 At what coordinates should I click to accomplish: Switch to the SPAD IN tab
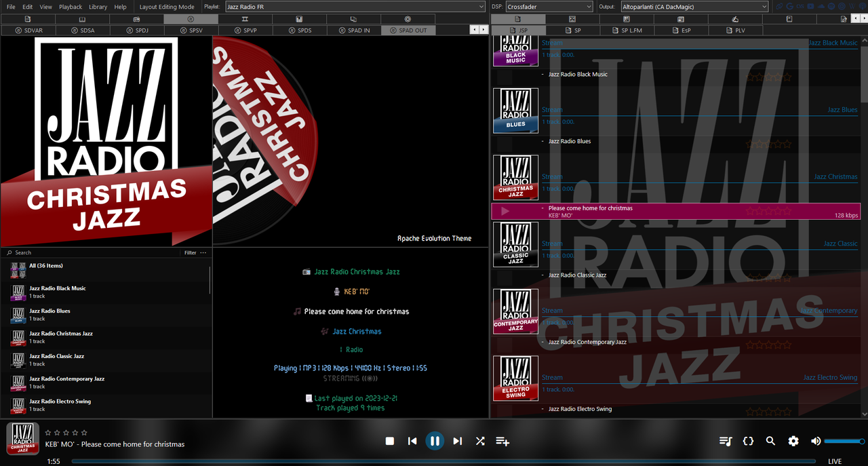click(354, 31)
